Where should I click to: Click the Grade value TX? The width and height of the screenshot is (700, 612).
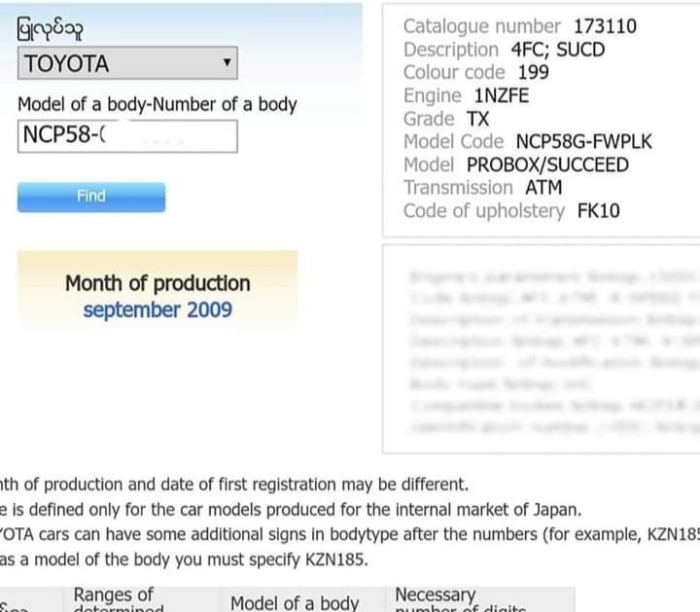[x=478, y=119]
